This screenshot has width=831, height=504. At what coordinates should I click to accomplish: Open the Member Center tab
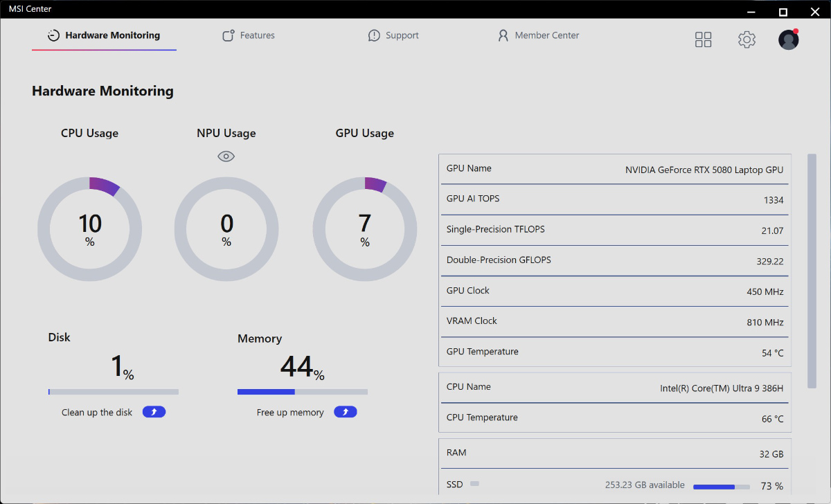(x=538, y=35)
